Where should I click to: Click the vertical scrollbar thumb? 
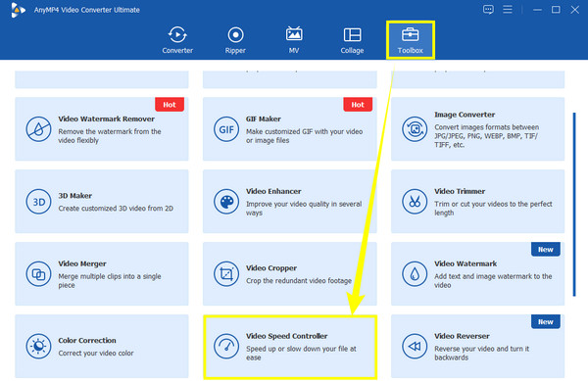[x=574, y=204]
